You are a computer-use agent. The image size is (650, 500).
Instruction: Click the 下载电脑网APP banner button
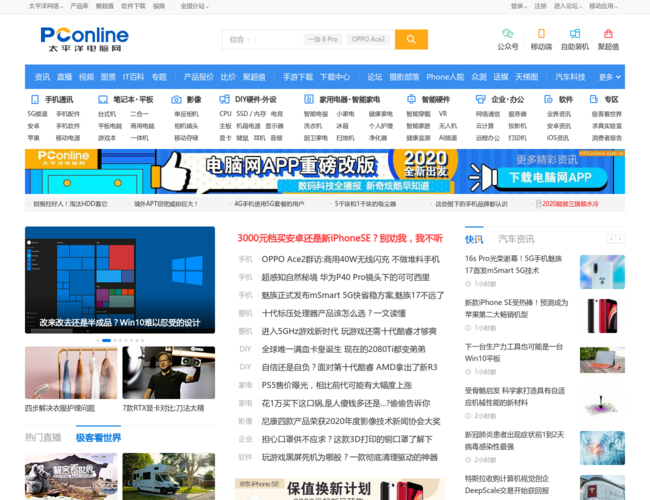point(565,177)
